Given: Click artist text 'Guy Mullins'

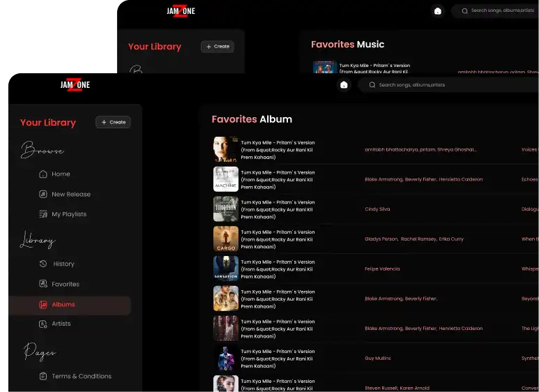Looking at the screenshot, I should 378,359.
